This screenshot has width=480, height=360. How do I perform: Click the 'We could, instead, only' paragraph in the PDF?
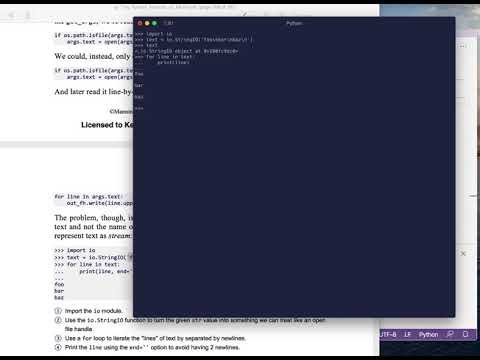point(93,56)
